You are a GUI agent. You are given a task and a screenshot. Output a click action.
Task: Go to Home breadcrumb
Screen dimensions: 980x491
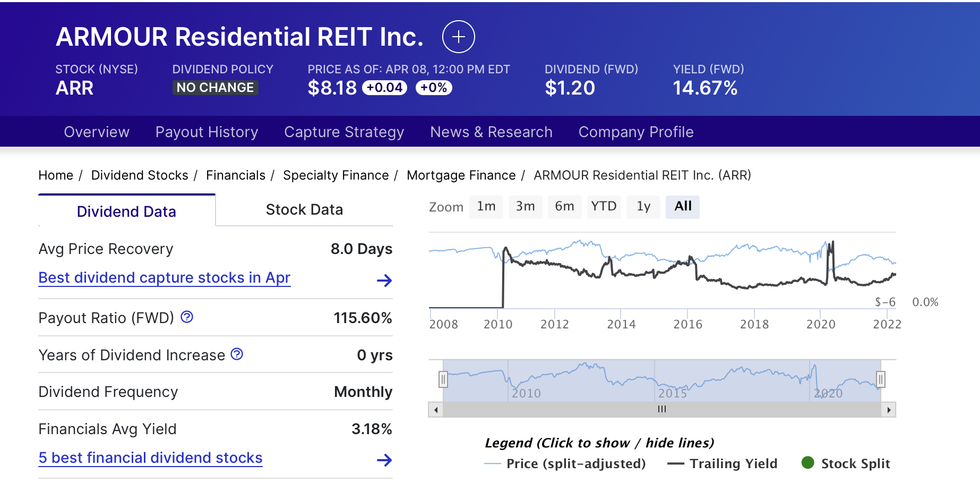tap(56, 175)
